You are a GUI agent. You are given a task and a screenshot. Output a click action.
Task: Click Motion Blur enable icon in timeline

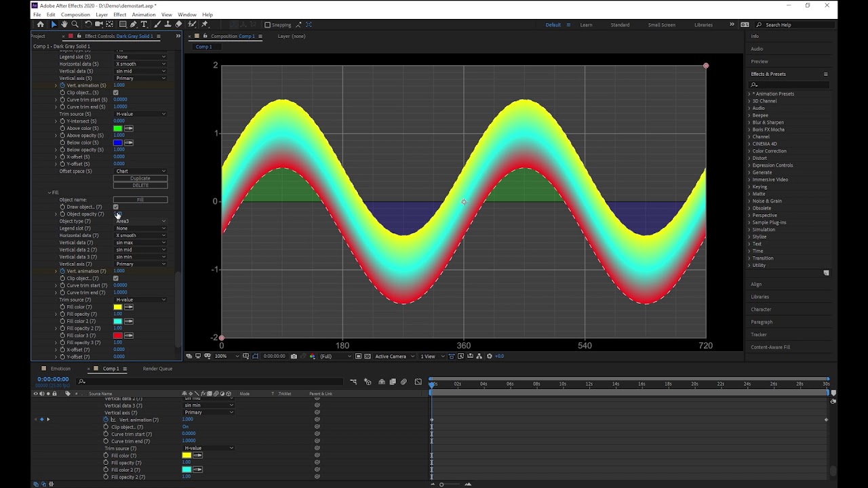click(403, 382)
